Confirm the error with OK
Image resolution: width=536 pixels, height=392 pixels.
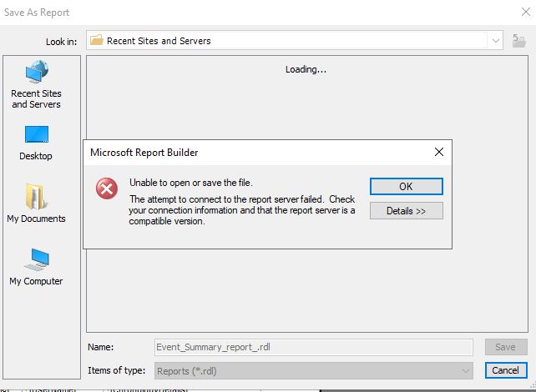406,187
